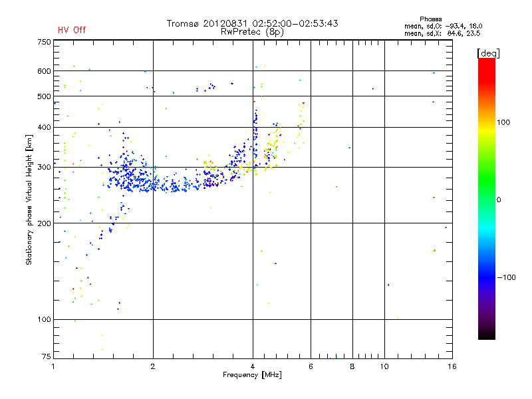Click the y-axis label 'Stationary phase Virtual Height [km]'
Screen dimensions: 532x399
(29, 199)
